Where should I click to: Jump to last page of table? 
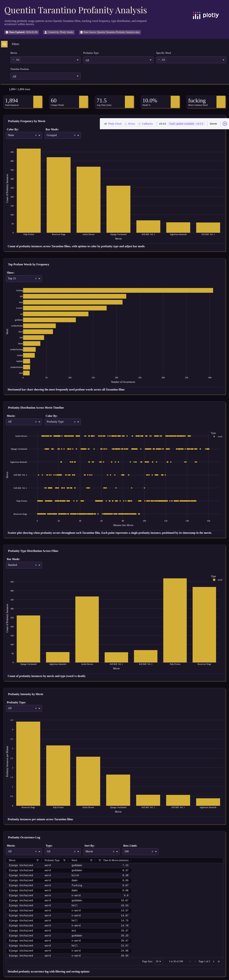[x=218, y=961]
